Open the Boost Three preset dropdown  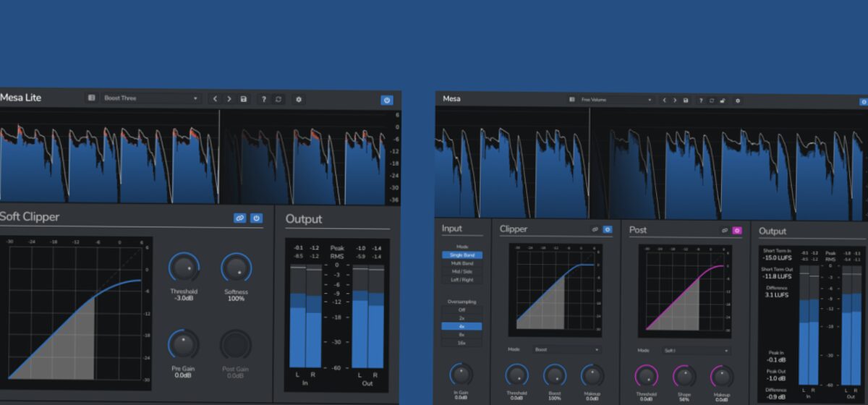pos(150,98)
